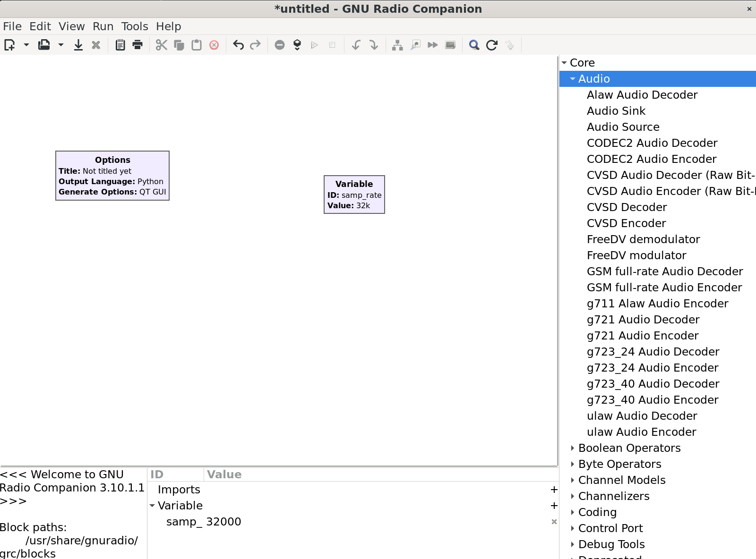This screenshot has height=559, width=756.
Task: Select g721 Audio Encoder block
Action: (x=643, y=336)
